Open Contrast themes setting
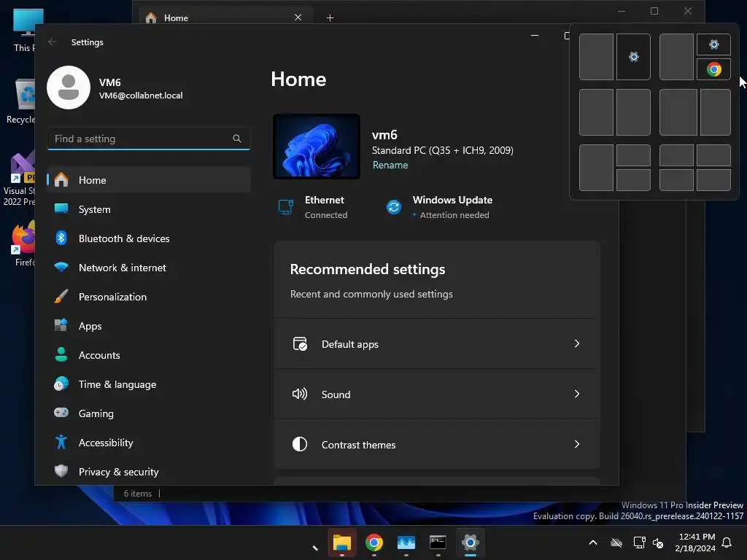Image resolution: width=747 pixels, height=560 pixels. coord(437,445)
